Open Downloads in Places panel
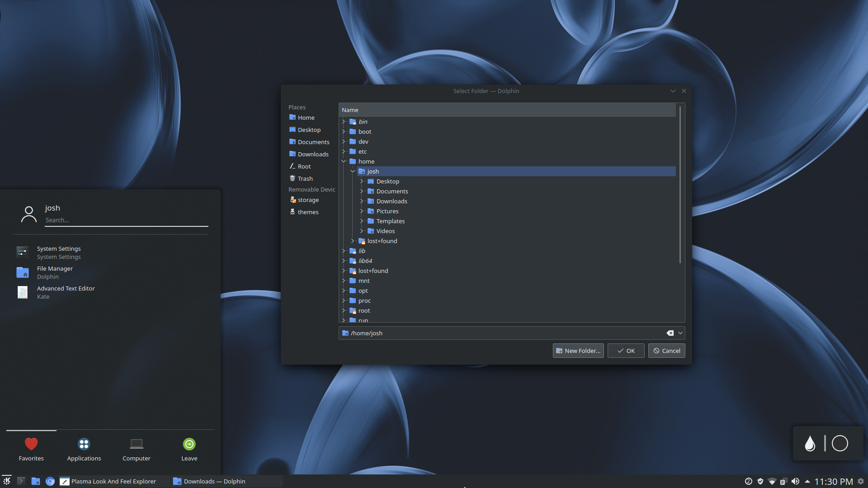This screenshot has width=868, height=488. (x=309, y=154)
